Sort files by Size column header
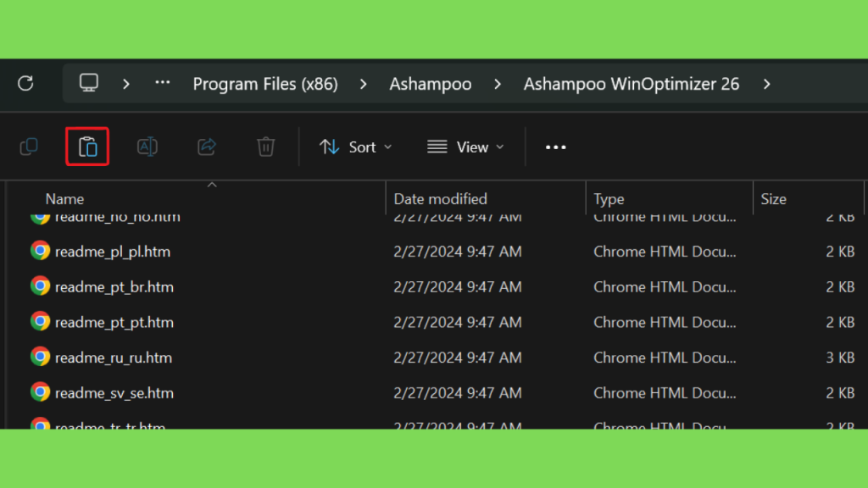This screenshot has width=868, height=488. 773,199
